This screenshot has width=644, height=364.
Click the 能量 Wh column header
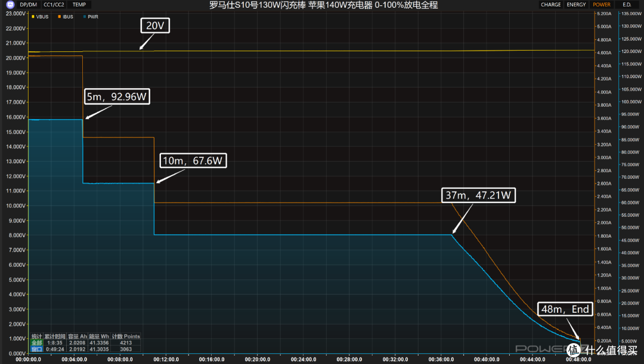point(99,336)
